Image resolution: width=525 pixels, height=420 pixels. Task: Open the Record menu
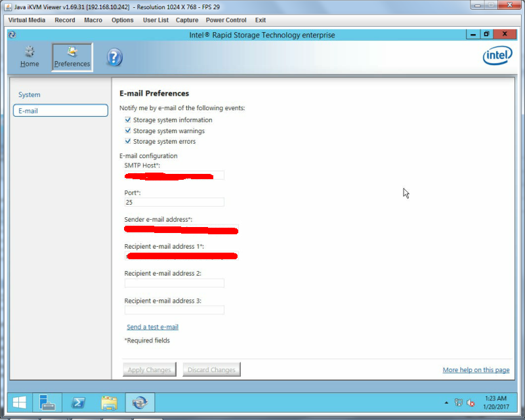click(65, 20)
